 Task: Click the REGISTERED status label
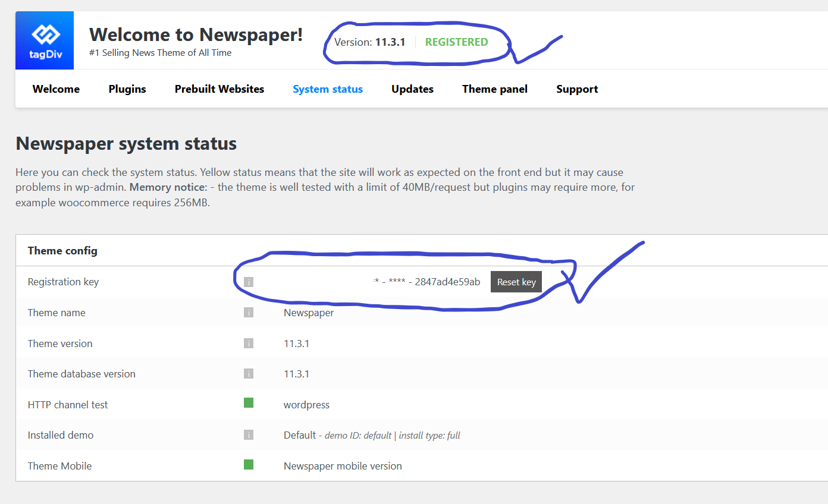456,42
